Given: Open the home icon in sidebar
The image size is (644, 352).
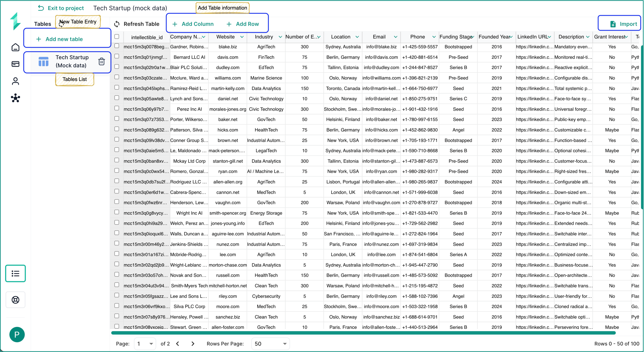Looking at the screenshot, I should coord(16,47).
